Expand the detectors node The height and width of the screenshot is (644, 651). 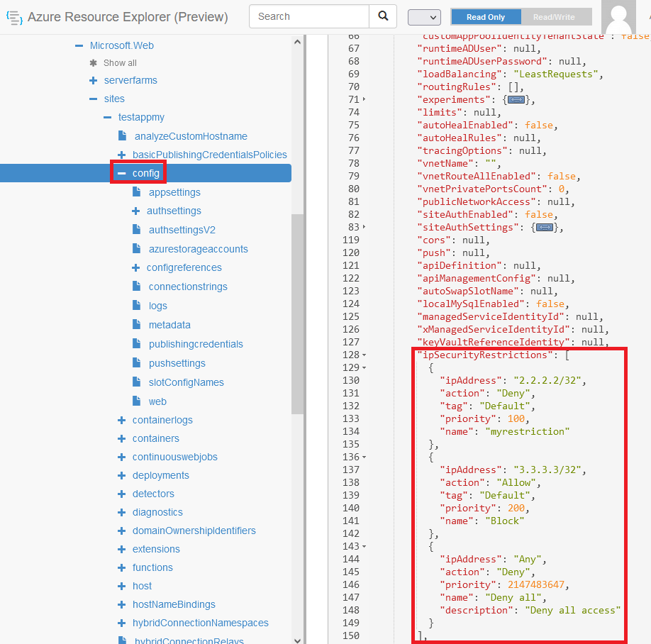tap(122, 494)
